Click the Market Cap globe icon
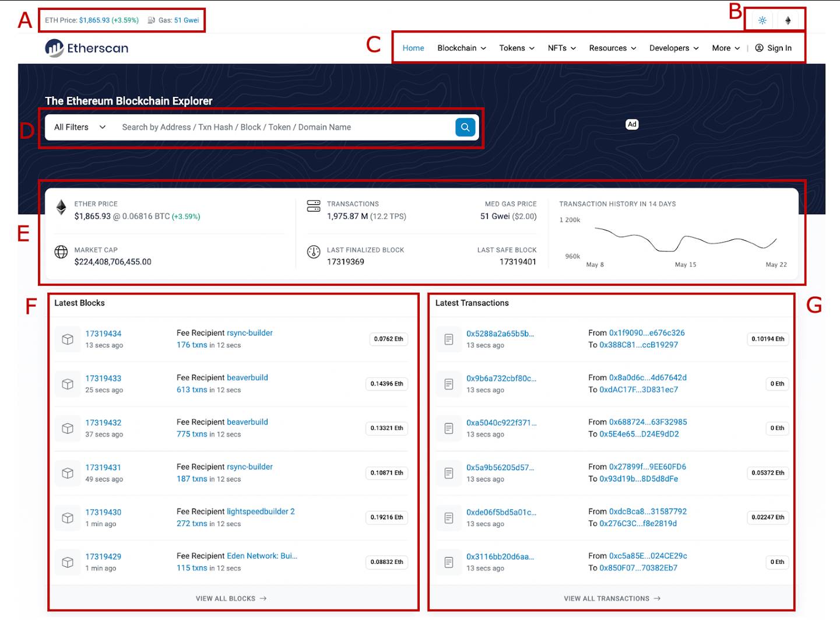The width and height of the screenshot is (840, 624). pyautogui.click(x=61, y=252)
